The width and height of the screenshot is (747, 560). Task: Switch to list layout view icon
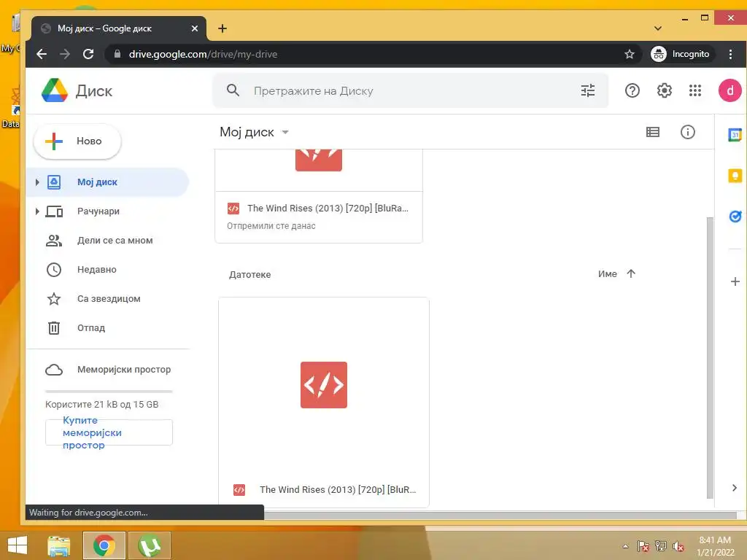click(x=653, y=132)
